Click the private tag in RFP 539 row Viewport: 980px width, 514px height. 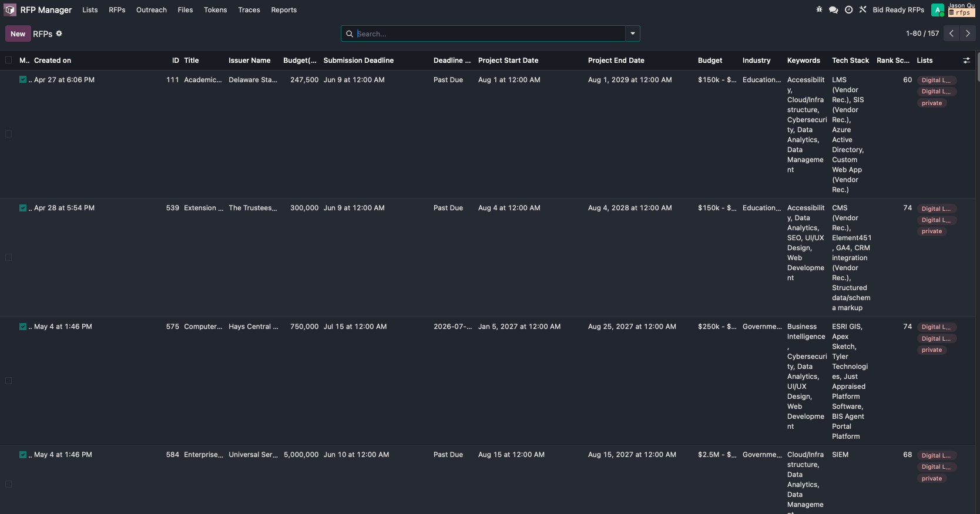[x=932, y=231]
